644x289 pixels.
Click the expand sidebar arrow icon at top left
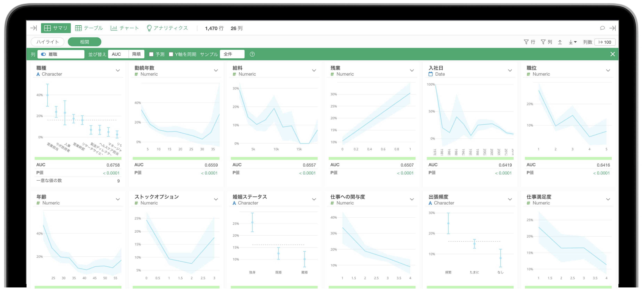pos(34,28)
